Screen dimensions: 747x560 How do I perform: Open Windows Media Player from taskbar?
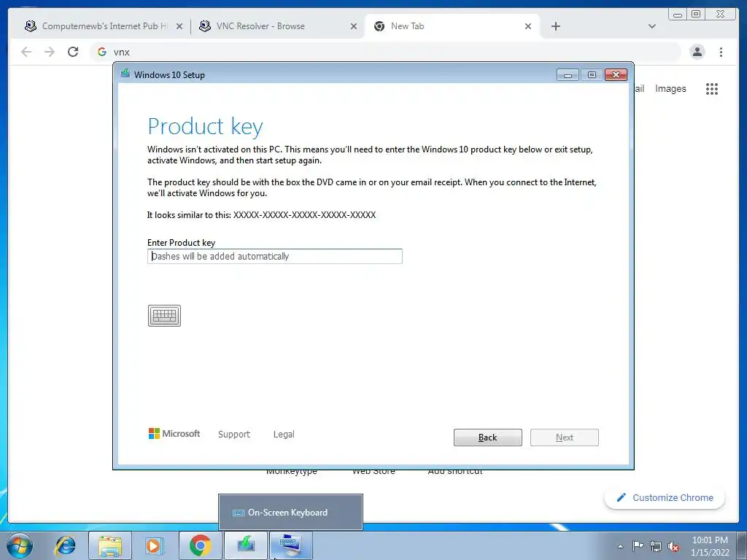click(x=155, y=545)
